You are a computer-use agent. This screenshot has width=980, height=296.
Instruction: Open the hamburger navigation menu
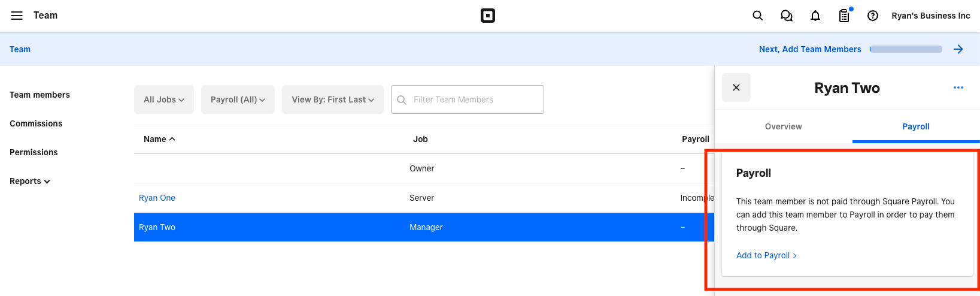point(17,16)
